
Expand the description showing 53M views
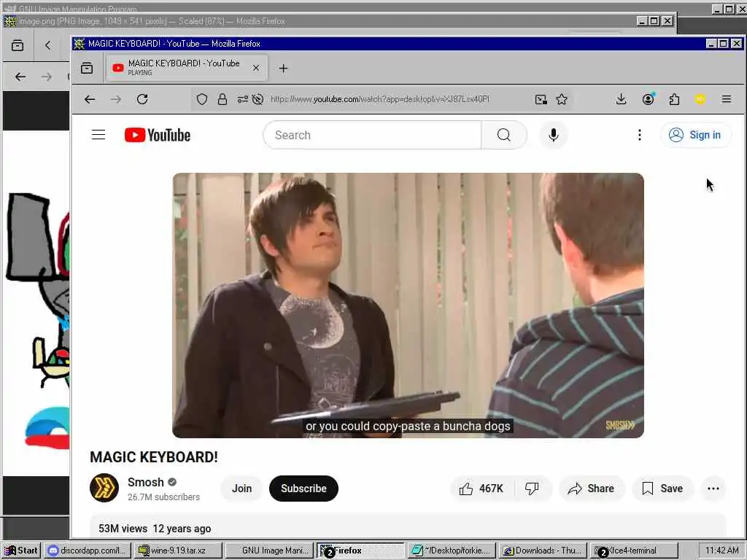408,528
